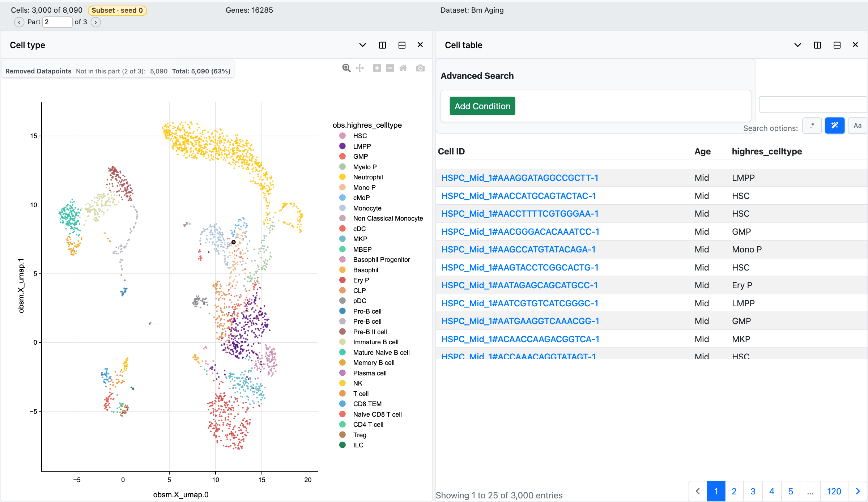868x502 pixels.
Task: Go to table page 4
Action: tap(772, 491)
